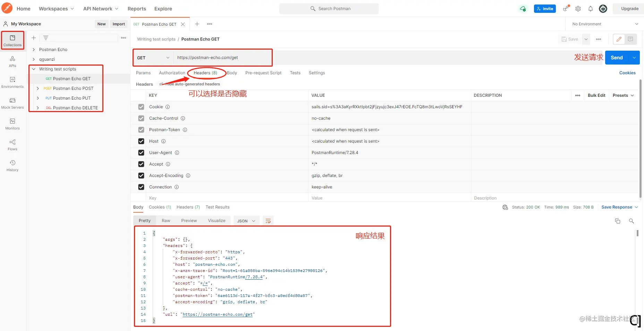Screen dimensions: 644x331
Task: Search within the response body
Action: tap(632, 221)
